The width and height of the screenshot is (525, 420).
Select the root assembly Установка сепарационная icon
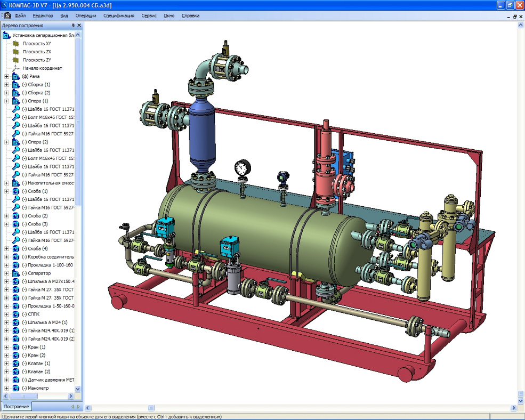click(6, 35)
